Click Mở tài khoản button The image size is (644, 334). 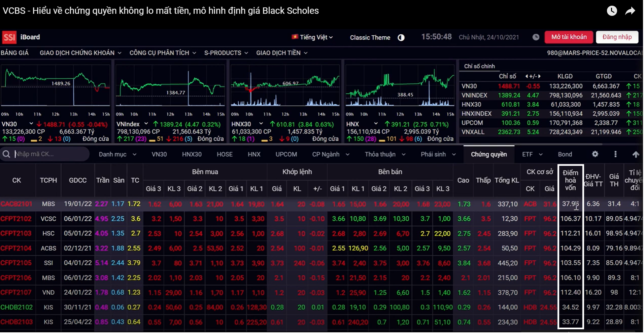point(569,37)
